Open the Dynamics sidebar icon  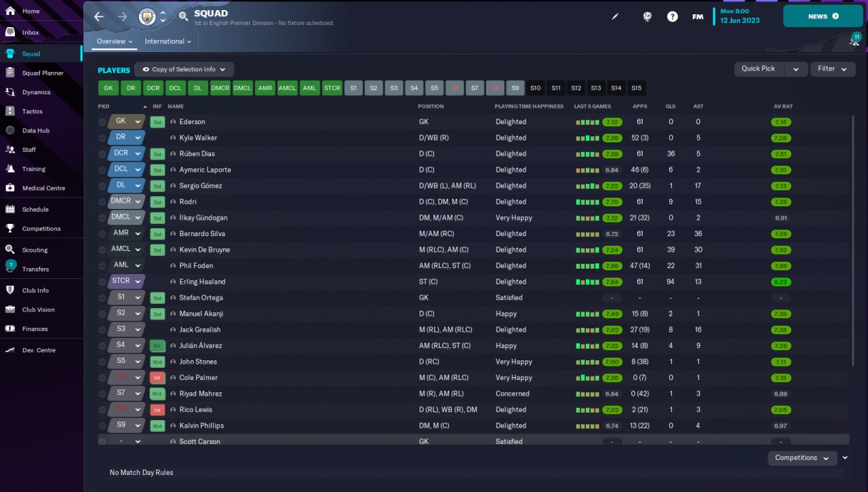(10, 92)
